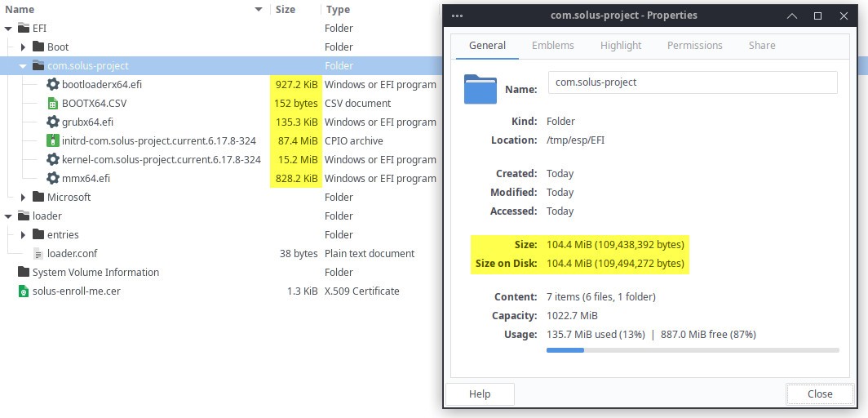Screen dimensions: 868x418
Task: Click the initrd CPIO archive icon
Action: click(52, 141)
